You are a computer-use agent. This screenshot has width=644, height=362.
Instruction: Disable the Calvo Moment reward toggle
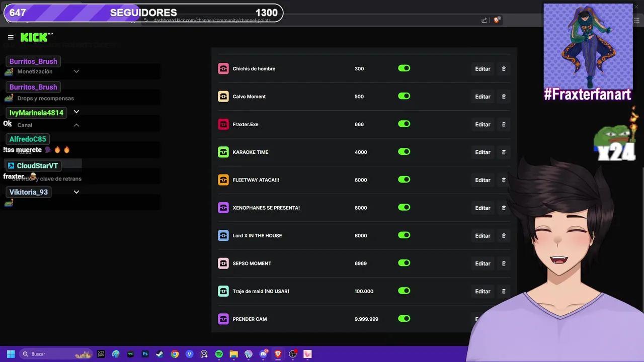(x=404, y=96)
